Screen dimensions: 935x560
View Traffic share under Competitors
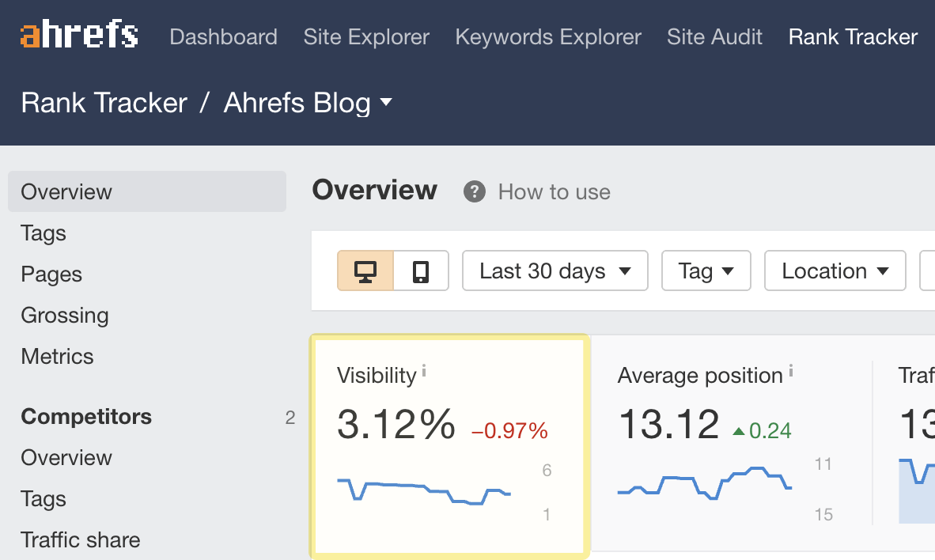80,539
